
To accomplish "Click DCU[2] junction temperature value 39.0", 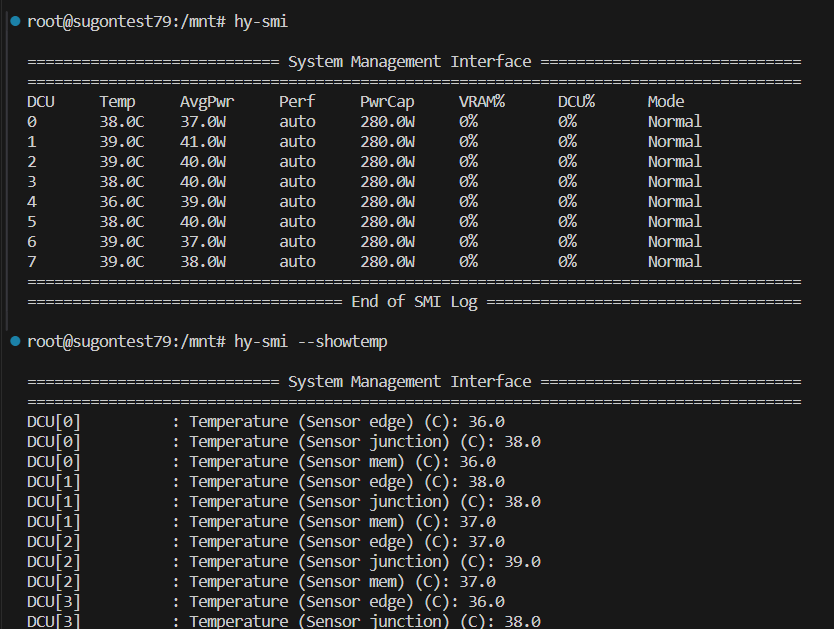I will 522,561.
